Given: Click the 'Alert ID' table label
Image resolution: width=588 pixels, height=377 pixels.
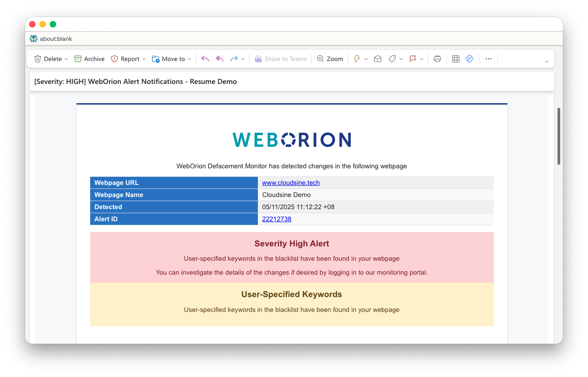Looking at the screenshot, I should (x=106, y=219).
